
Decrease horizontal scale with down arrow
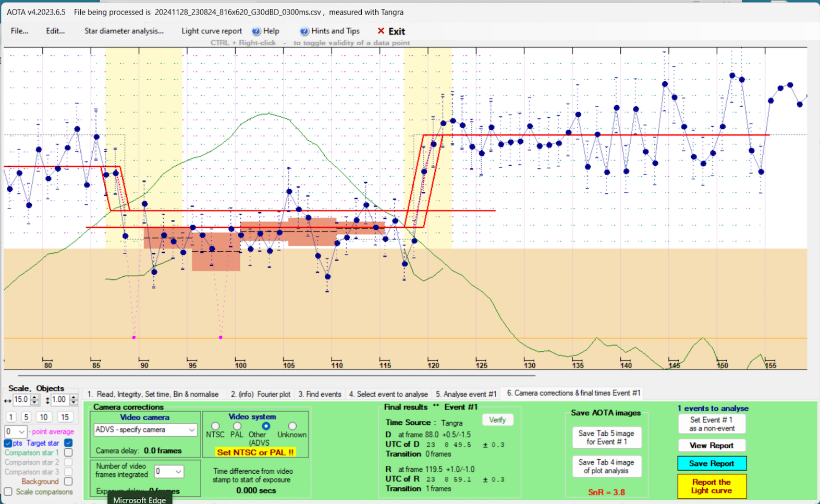click(35, 403)
